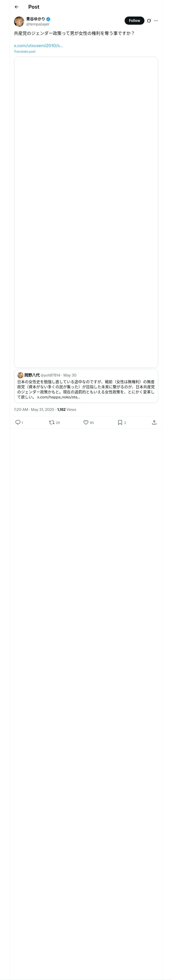172x980 pixels.
Task: Click the 青谷ゆかり display name
Action: pyautogui.click(x=35, y=19)
